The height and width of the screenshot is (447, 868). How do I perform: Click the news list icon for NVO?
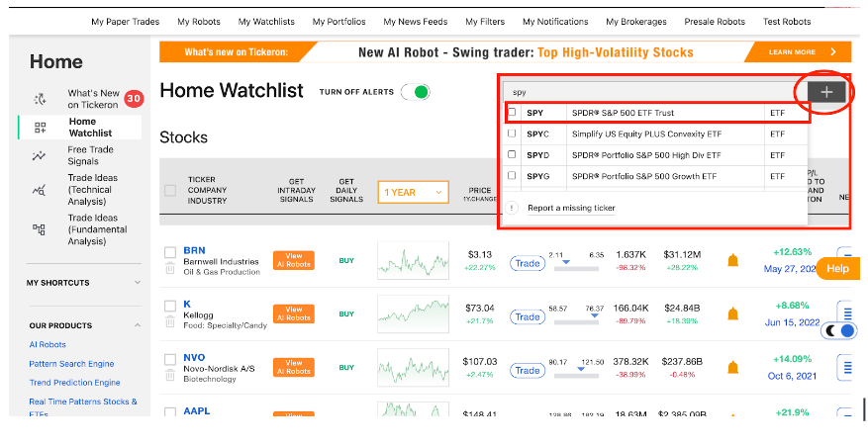[847, 367]
